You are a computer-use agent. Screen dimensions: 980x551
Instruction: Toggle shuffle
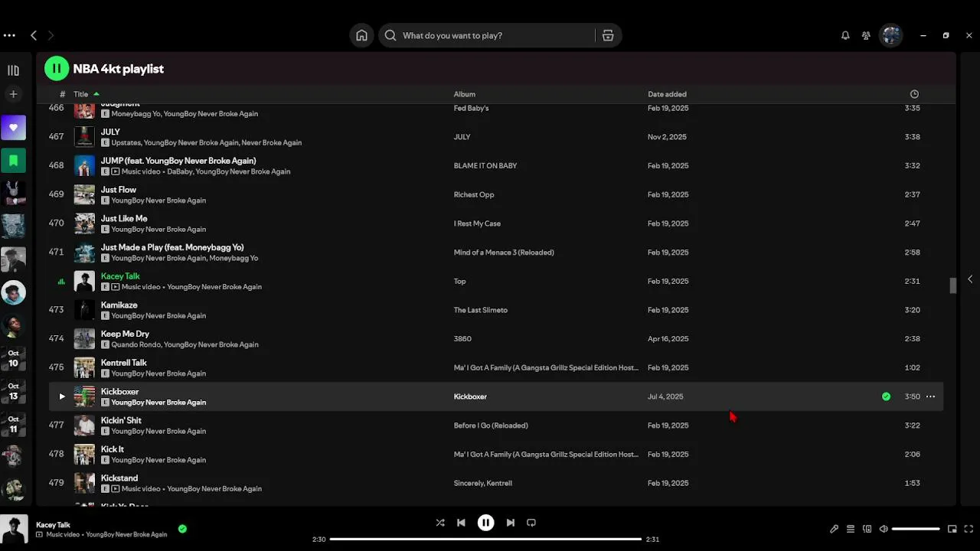coord(440,523)
